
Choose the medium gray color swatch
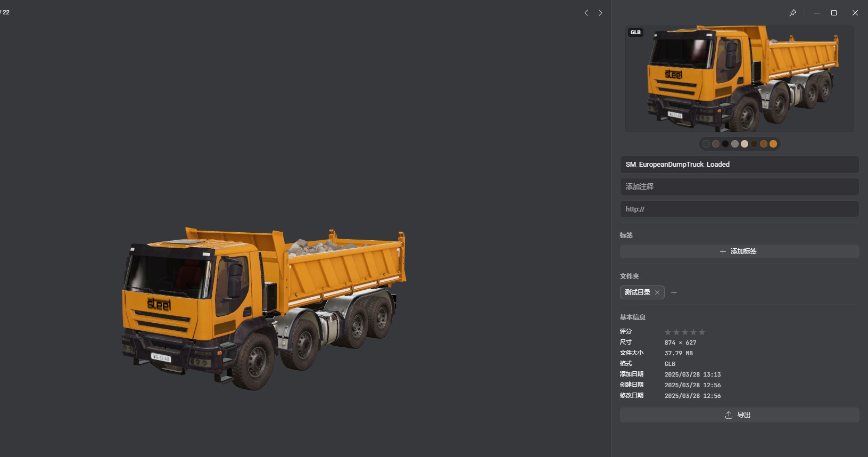click(735, 144)
